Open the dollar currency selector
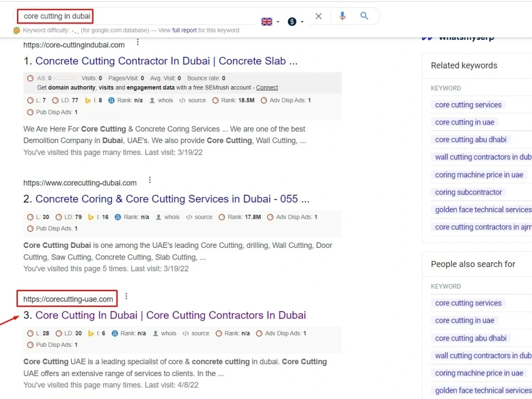This screenshot has width=532, height=399. click(292, 22)
